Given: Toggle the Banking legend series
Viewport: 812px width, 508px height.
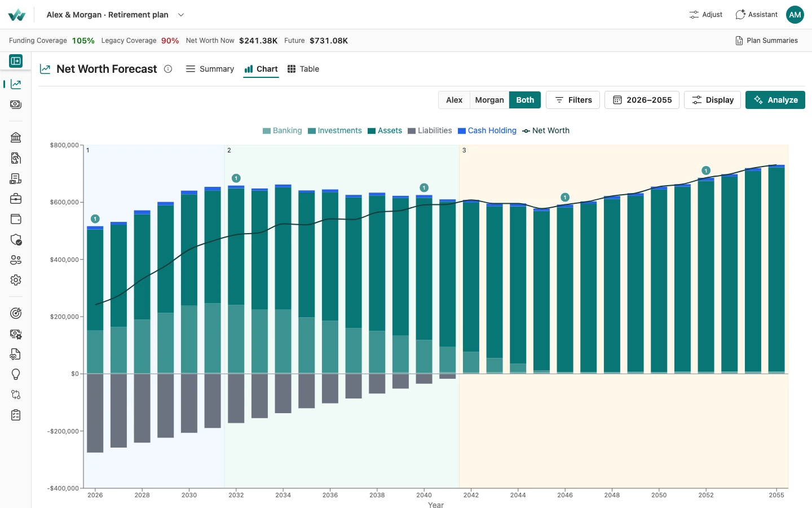Looking at the screenshot, I should pyautogui.click(x=282, y=130).
